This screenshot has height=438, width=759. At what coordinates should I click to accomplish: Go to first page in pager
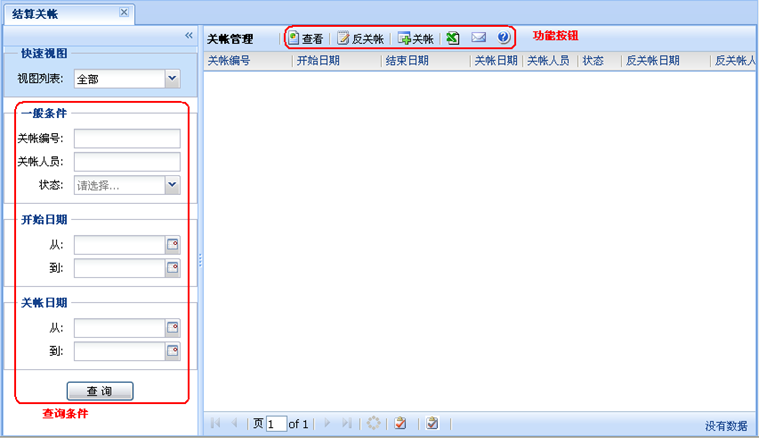coord(215,423)
